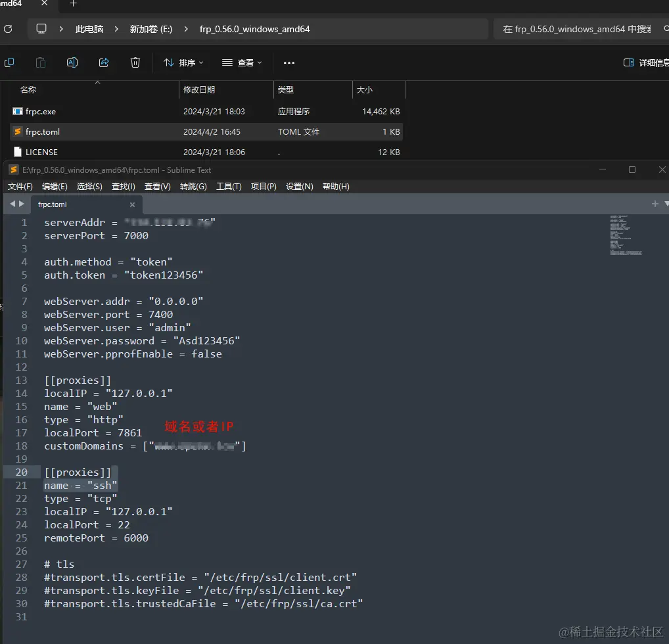
Task: Click the #transport.tls.keyFile comment line
Action: click(198, 591)
